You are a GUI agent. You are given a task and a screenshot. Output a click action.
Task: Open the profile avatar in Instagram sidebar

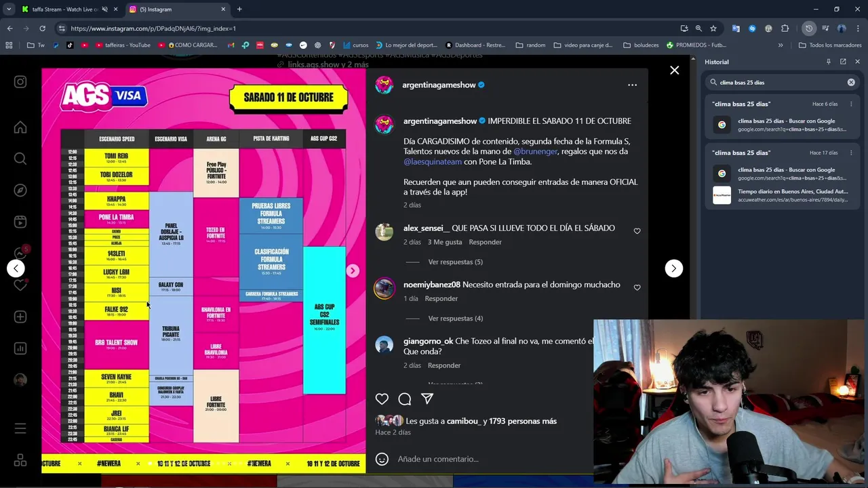20,380
